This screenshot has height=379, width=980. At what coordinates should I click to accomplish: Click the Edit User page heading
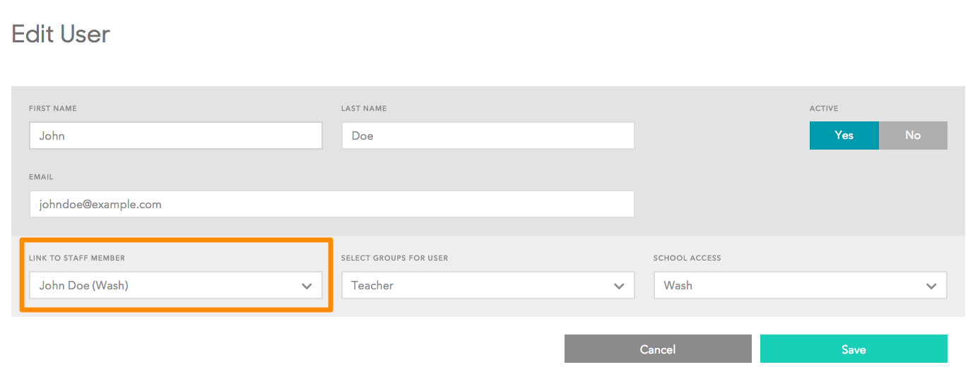coord(61,34)
